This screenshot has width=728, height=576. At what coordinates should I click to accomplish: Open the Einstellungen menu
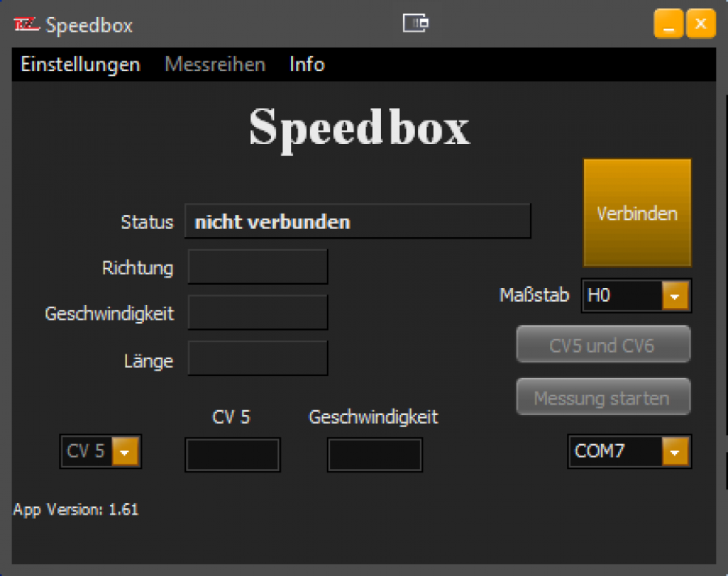80,64
